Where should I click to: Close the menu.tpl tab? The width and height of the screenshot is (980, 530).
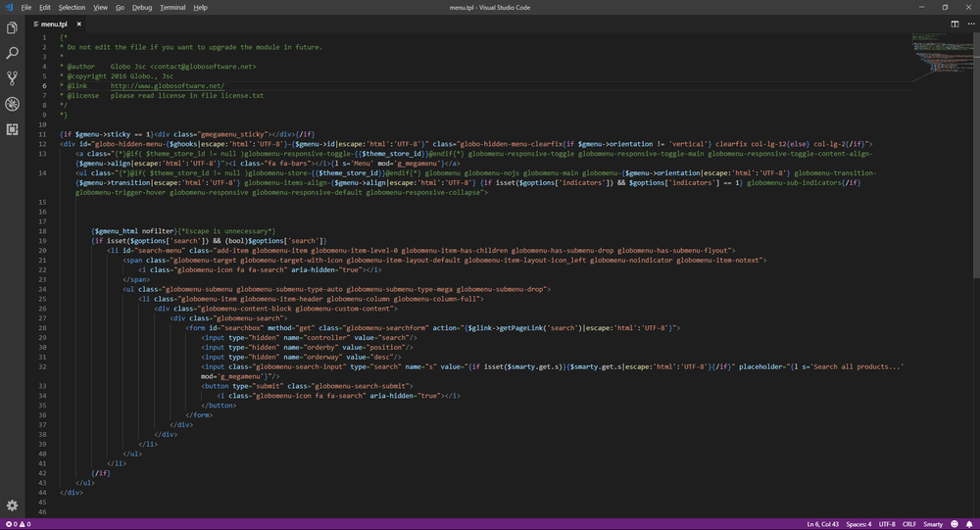[77, 23]
